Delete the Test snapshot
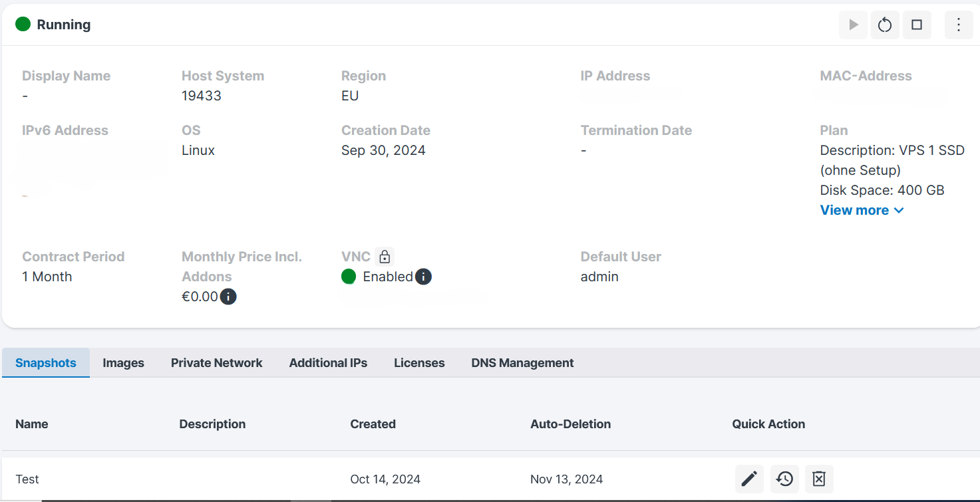980x502 pixels. coord(819,479)
